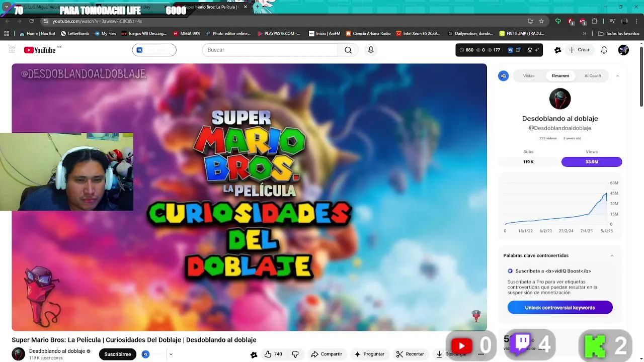
Task: Close the Super Mario Bros browser tab
Action: [x=246, y=7]
